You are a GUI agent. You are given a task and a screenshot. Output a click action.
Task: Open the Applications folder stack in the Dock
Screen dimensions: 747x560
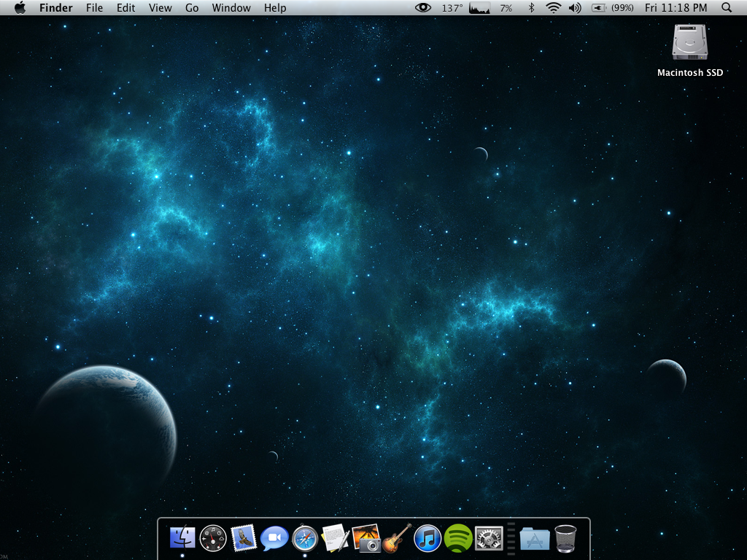click(x=535, y=539)
